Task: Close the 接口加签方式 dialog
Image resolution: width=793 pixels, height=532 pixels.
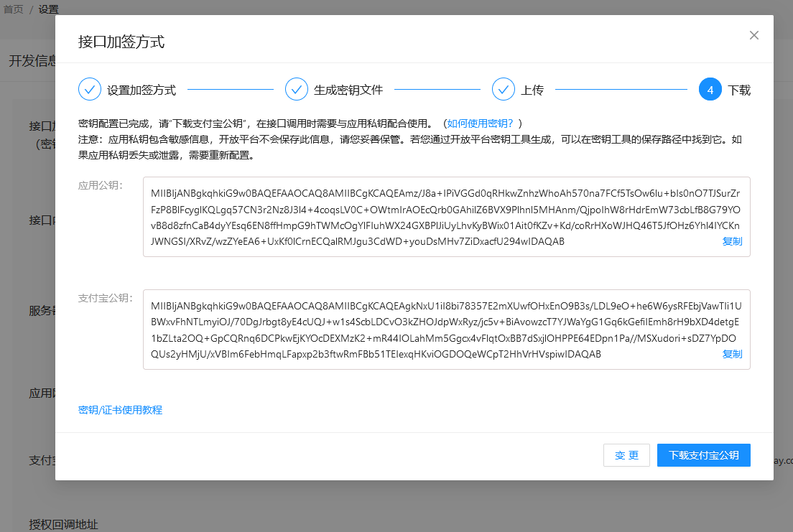Action: click(753, 35)
